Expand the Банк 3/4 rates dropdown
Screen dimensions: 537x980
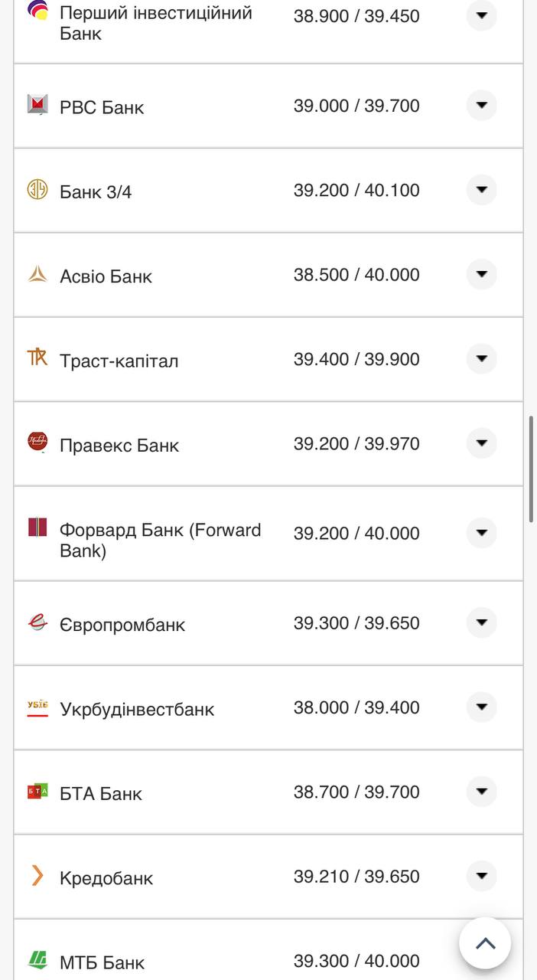[x=481, y=190]
